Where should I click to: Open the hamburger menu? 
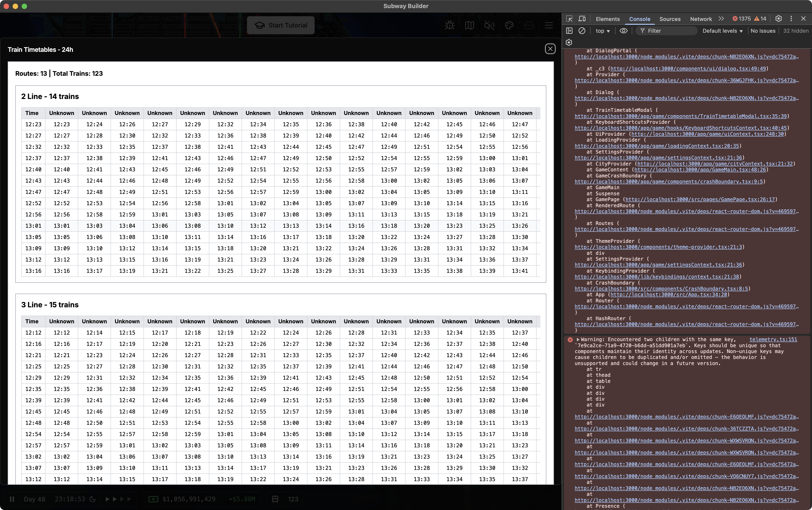[549, 25]
